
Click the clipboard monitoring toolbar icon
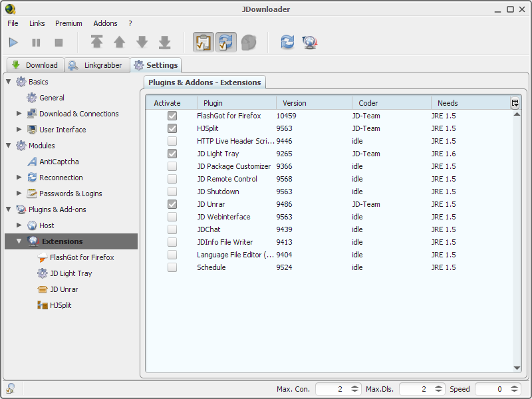click(202, 42)
